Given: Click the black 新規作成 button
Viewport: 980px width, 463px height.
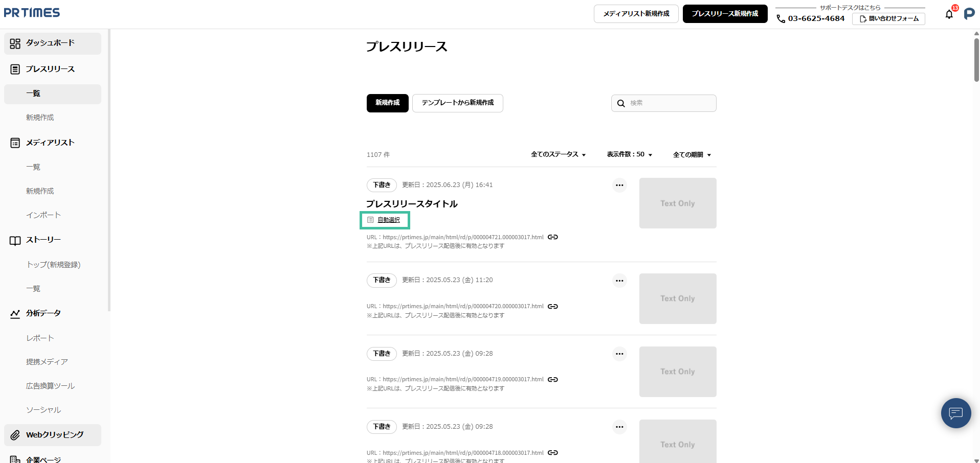Looking at the screenshot, I should pos(387,103).
